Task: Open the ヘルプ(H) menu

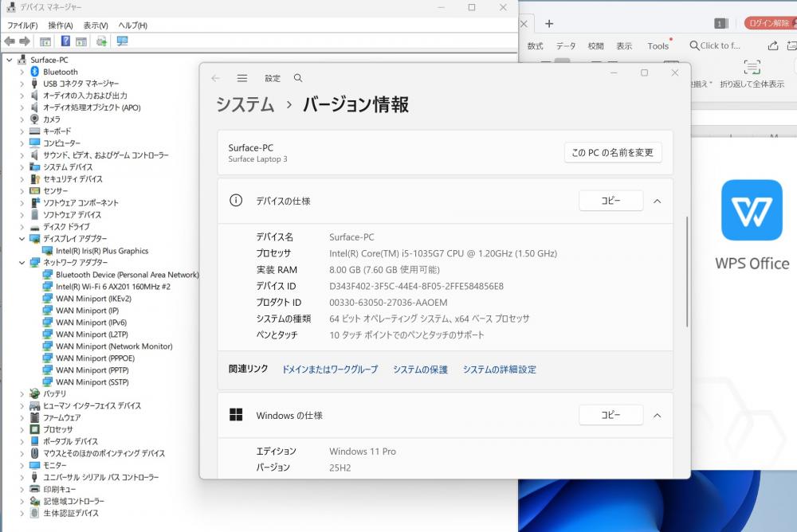Action: (x=132, y=25)
